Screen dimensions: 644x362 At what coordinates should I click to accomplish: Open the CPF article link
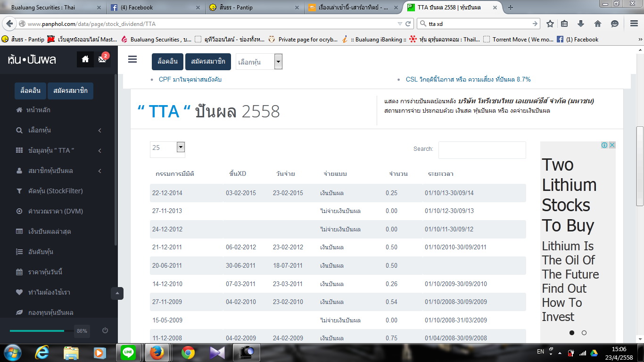pos(190,79)
